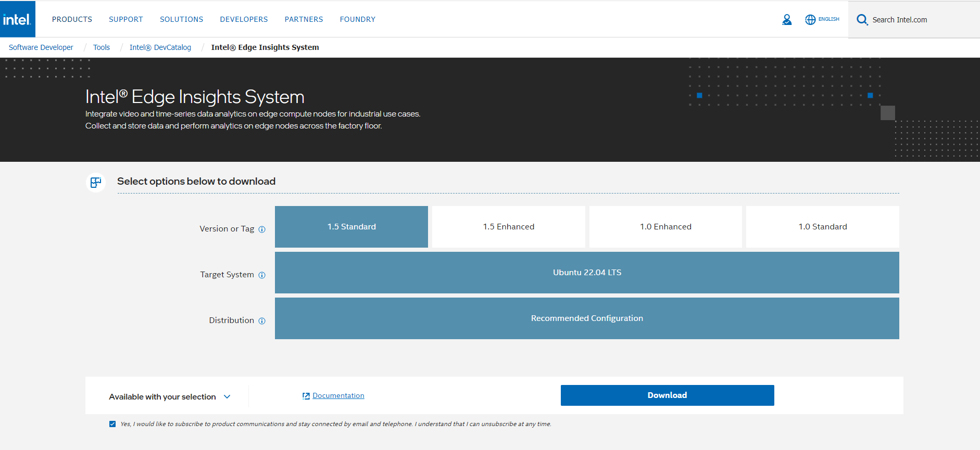Screen dimensions: 980x450
Task: Click the page title Intel Edge Insights System
Action: coord(195,97)
